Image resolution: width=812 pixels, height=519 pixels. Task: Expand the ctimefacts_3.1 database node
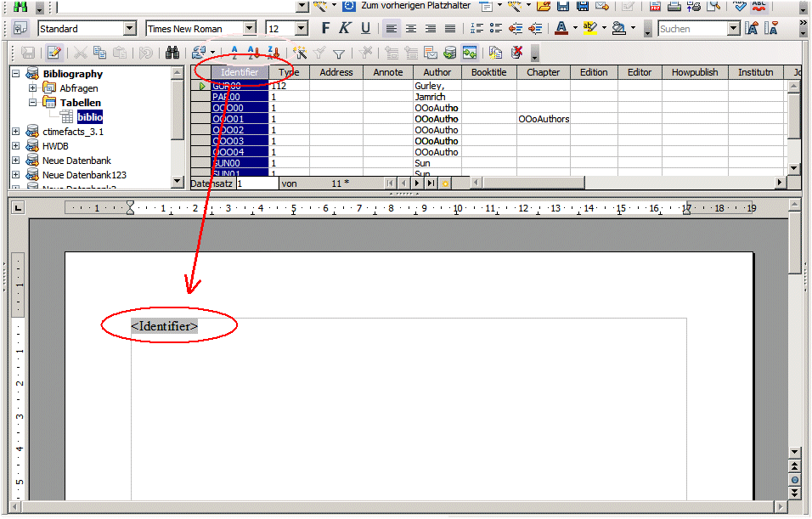(x=16, y=132)
